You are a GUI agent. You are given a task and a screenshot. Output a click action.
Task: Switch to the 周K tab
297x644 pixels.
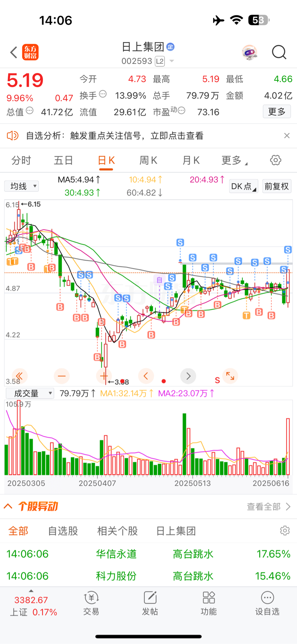148,160
